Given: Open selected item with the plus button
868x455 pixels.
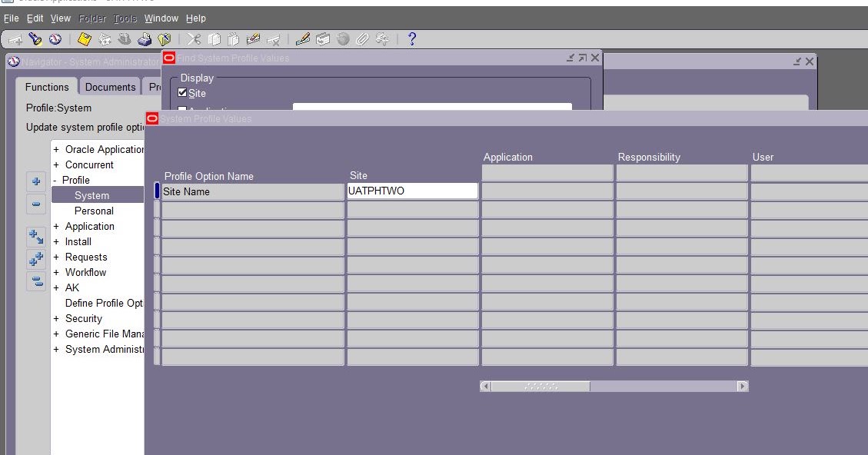Looking at the screenshot, I should [35, 182].
